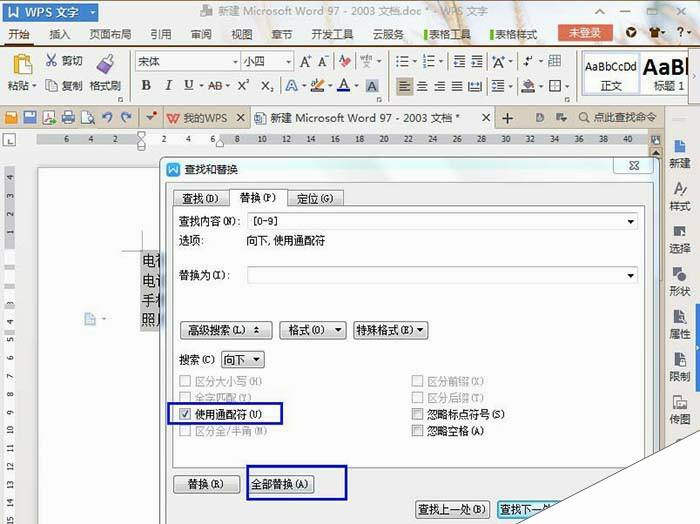Increase font size with A+ icon

[x=305, y=61]
